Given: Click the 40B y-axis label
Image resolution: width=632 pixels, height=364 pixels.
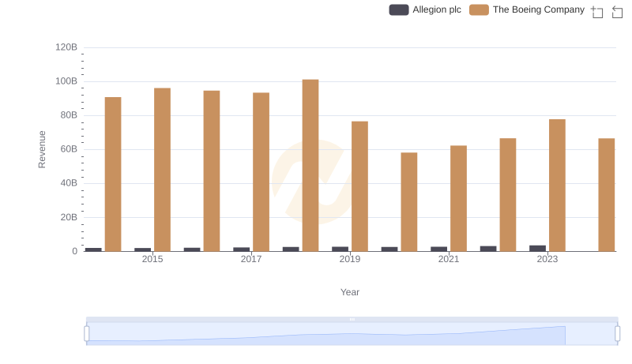Looking at the screenshot, I should tap(69, 183).
